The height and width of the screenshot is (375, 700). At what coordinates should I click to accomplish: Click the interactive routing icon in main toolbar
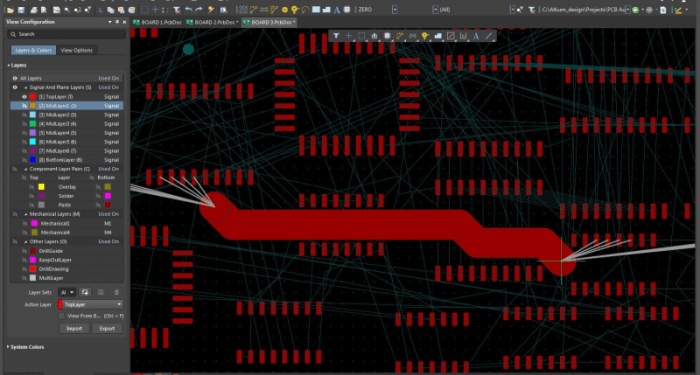[x=254, y=9]
